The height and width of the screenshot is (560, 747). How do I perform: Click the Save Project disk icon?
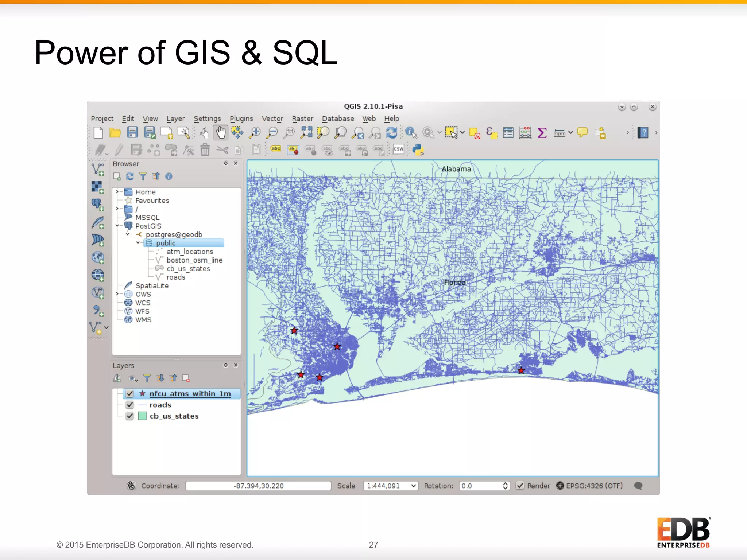point(132,132)
